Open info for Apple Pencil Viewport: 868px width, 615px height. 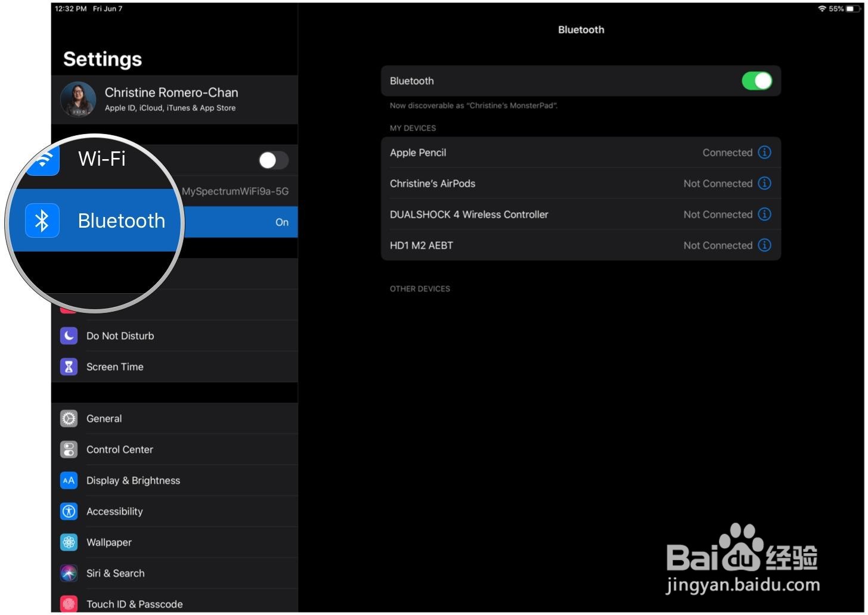coord(764,153)
